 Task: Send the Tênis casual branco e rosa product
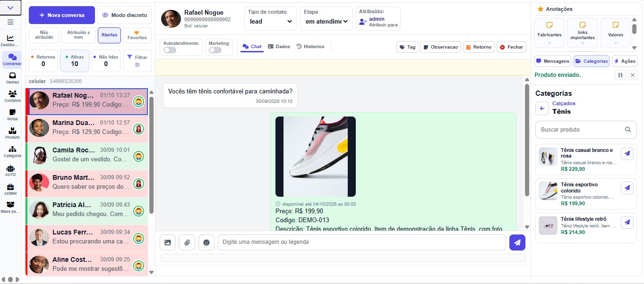pos(627,153)
